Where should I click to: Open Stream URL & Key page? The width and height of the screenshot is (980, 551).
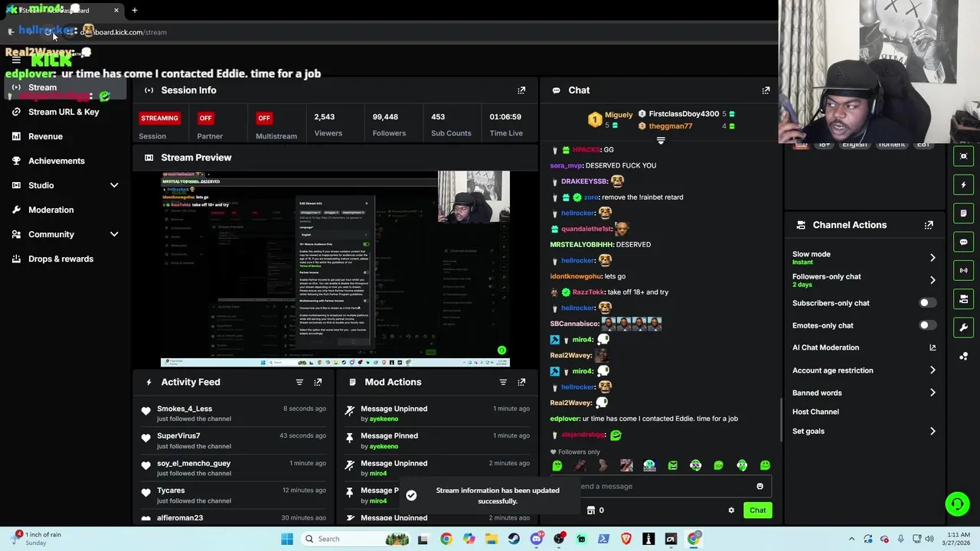click(x=64, y=112)
